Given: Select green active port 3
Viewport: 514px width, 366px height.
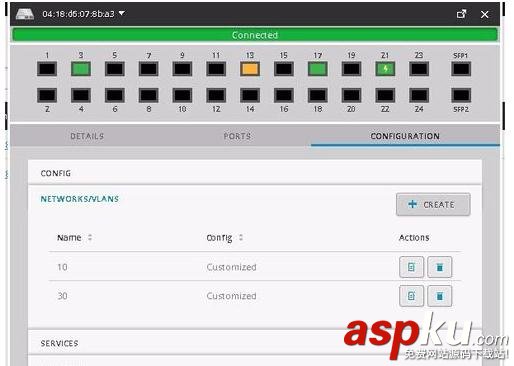Looking at the screenshot, I should (81, 69).
